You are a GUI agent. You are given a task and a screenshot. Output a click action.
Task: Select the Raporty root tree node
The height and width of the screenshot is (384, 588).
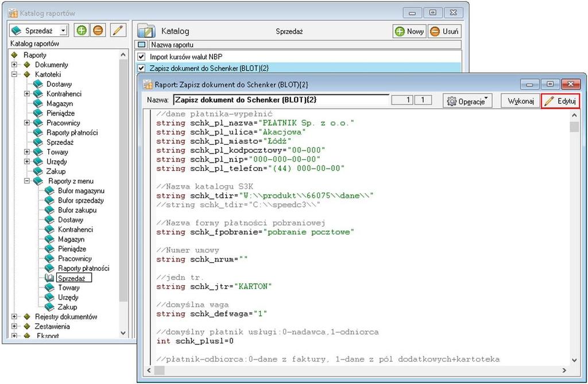click(x=35, y=55)
